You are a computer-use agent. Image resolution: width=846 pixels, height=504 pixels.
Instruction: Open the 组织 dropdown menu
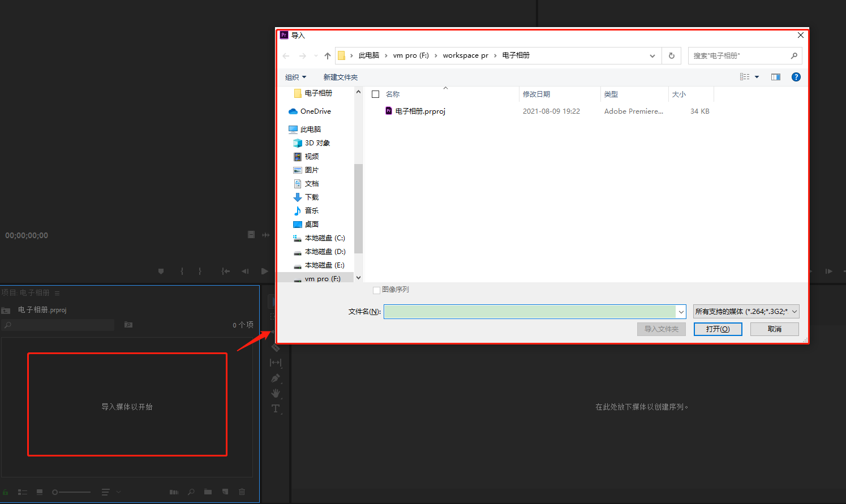point(295,77)
